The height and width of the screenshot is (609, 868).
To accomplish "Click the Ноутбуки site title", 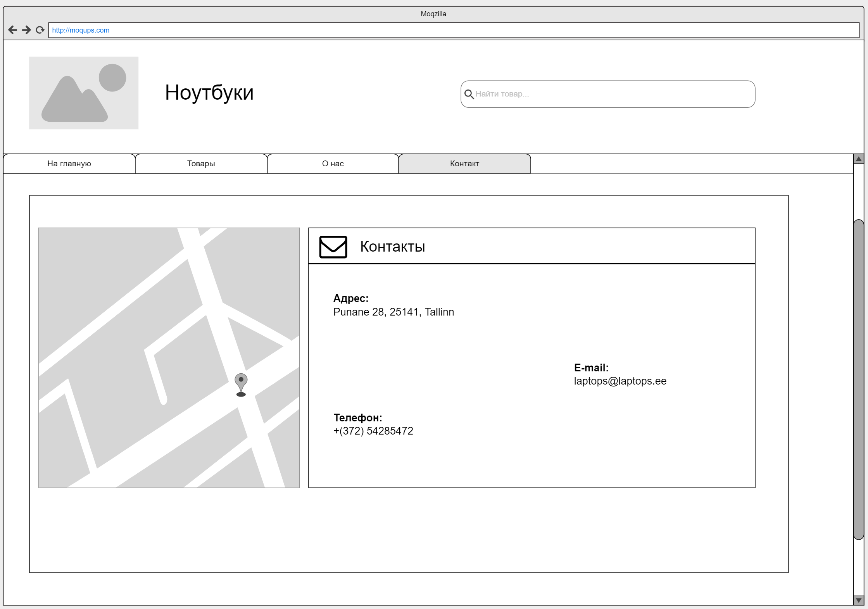I will pyautogui.click(x=209, y=93).
